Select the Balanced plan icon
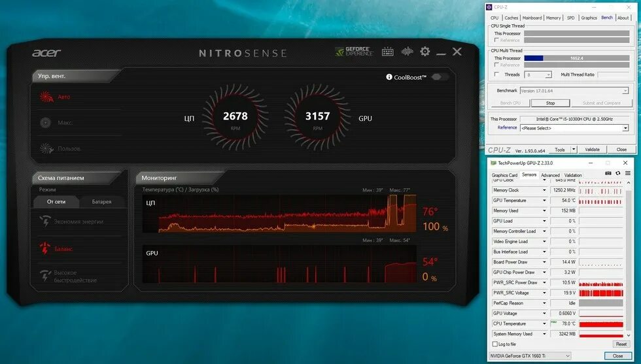 pos(45,248)
